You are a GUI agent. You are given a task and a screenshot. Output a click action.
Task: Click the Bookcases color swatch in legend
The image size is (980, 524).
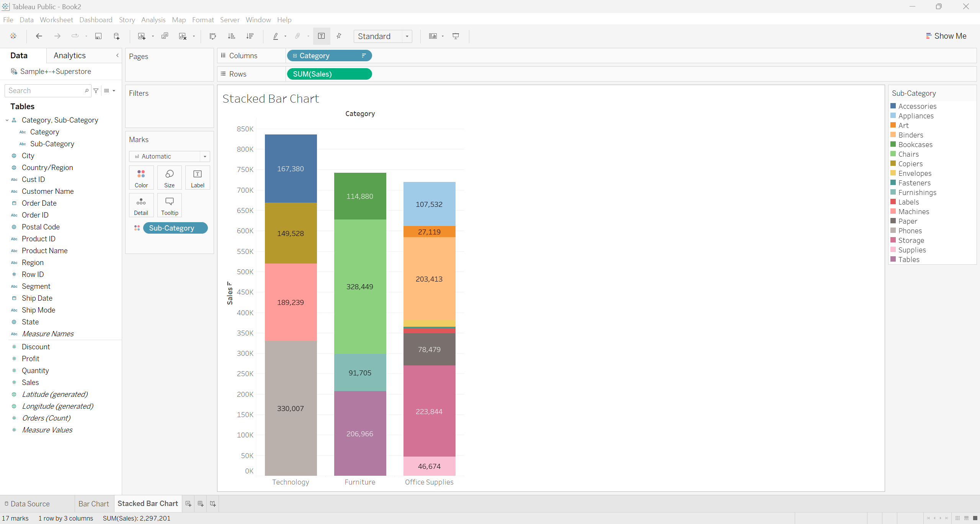[x=893, y=144]
